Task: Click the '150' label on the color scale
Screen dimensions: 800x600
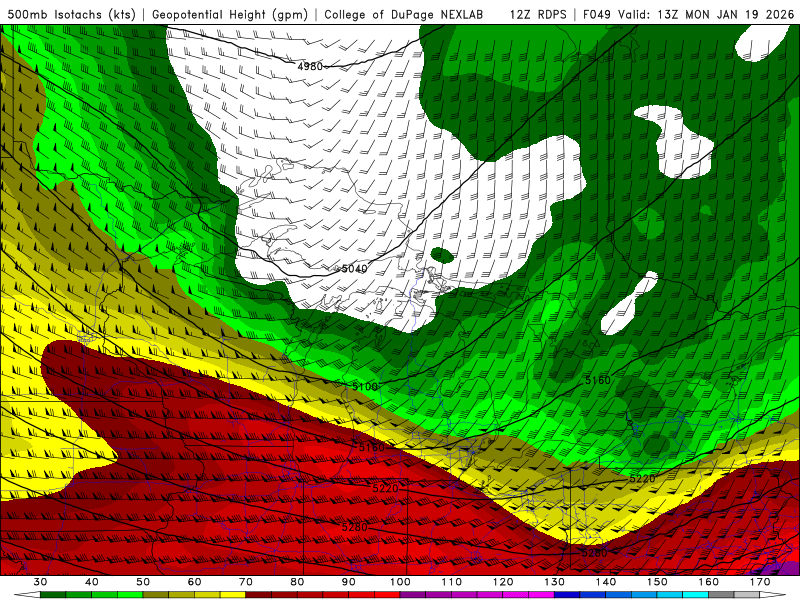Action: point(657,582)
